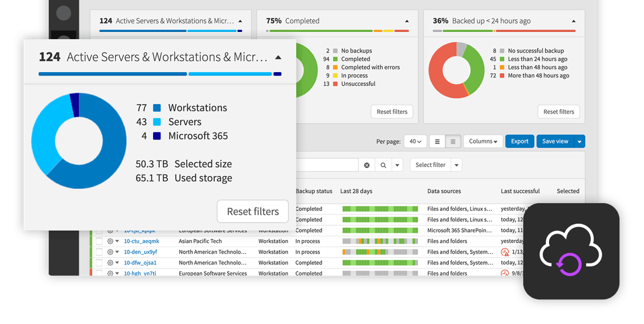Click the Export button

(519, 141)
